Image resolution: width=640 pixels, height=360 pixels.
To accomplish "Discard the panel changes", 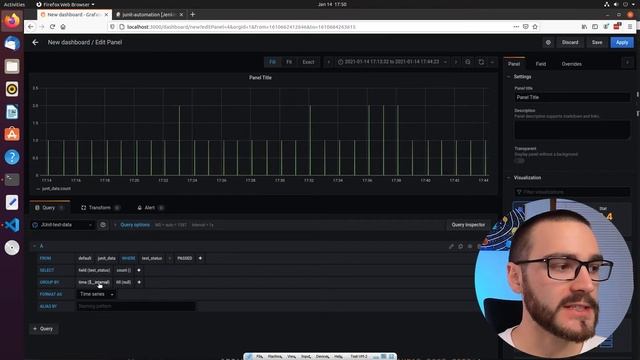I will point(570,42).
